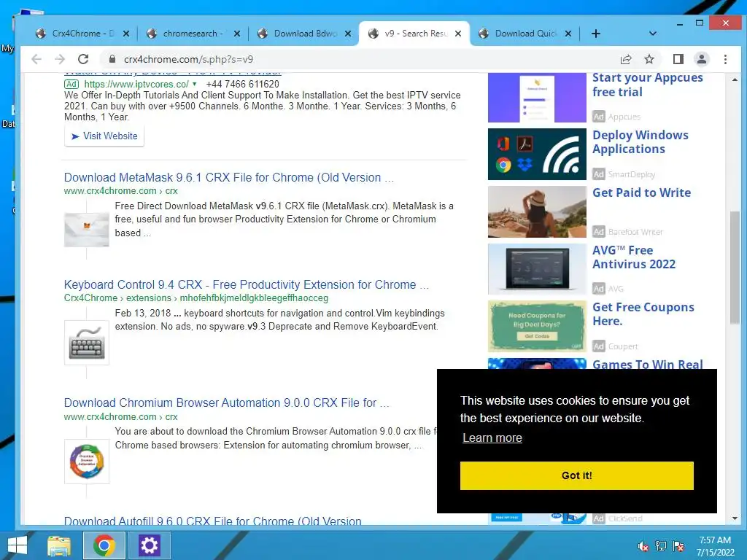Close the chromesearch tab

click(237, 34)
